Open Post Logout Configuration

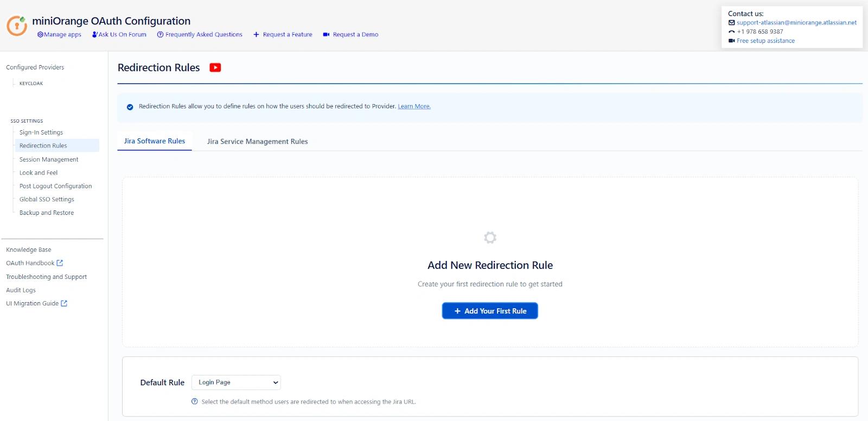55,186
